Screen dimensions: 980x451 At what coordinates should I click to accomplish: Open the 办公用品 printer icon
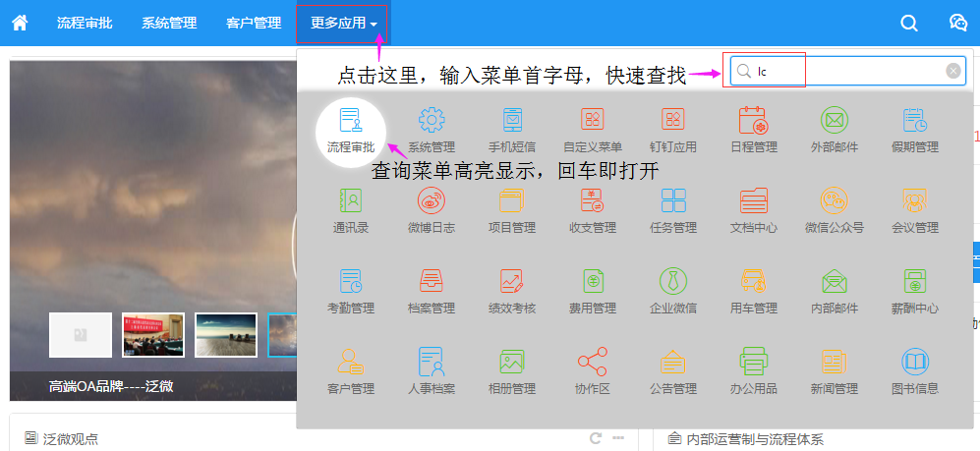tap(753, 362)
